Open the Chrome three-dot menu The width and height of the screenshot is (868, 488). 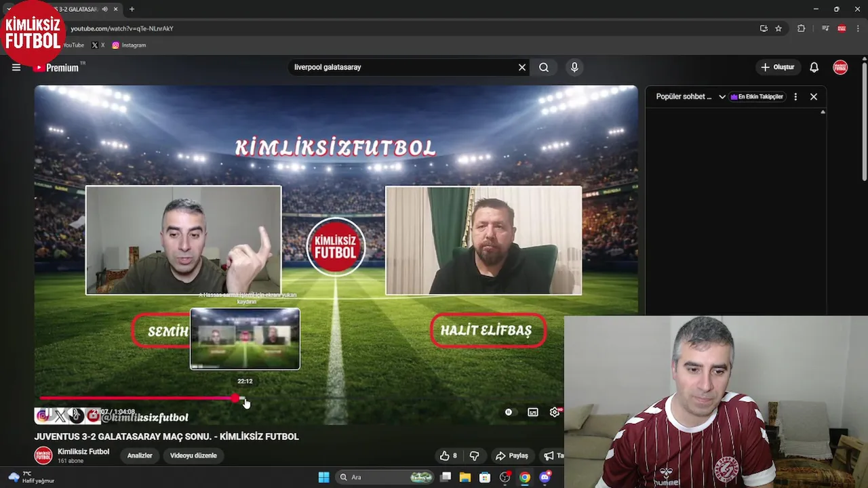tap(858, 28)
